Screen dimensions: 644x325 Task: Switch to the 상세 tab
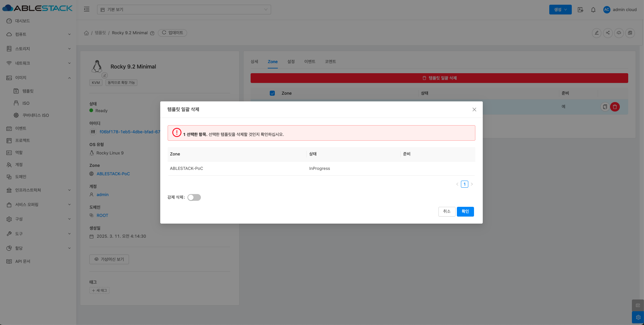coord(254,62)
